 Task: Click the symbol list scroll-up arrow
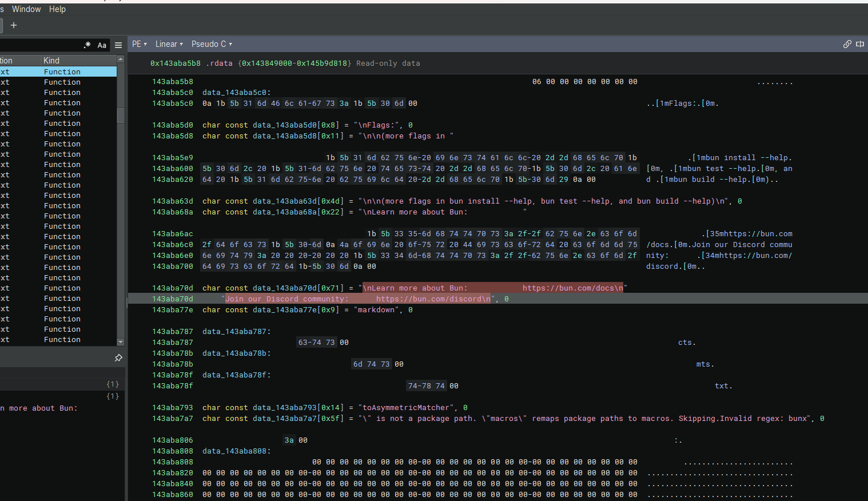(121, 59)
